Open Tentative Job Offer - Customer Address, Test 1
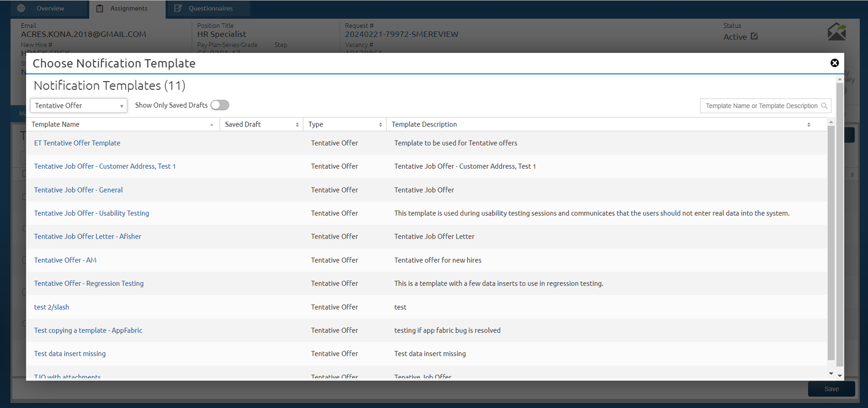The image size is (868, 408). pyautogui.click(x=105, y=166)
